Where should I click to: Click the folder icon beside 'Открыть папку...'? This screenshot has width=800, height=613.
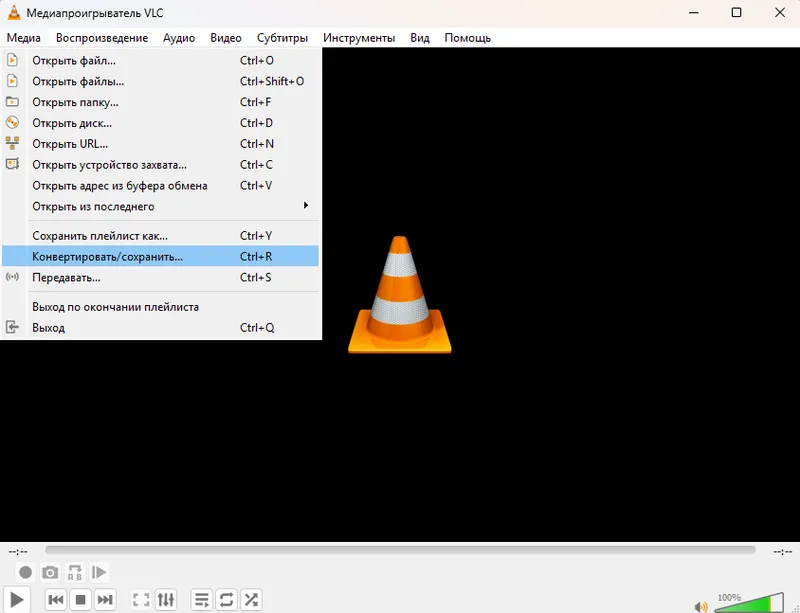tap(12, 102)
